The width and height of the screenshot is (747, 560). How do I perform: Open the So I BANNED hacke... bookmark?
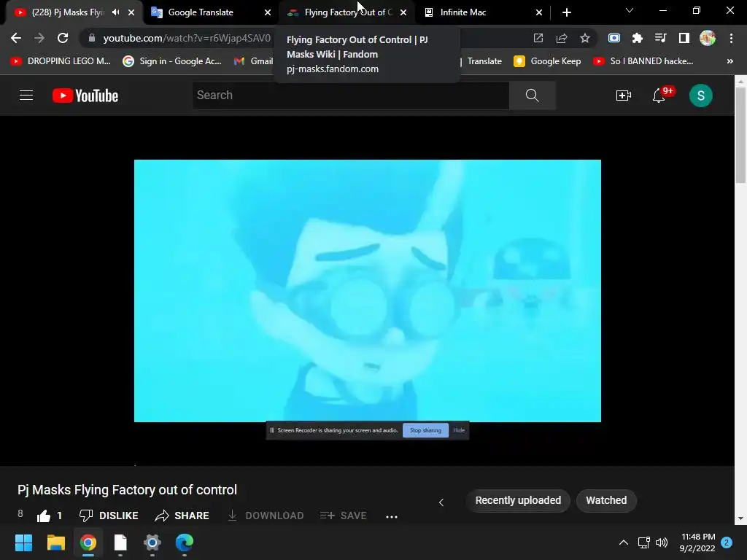click(x=643, y=61)
